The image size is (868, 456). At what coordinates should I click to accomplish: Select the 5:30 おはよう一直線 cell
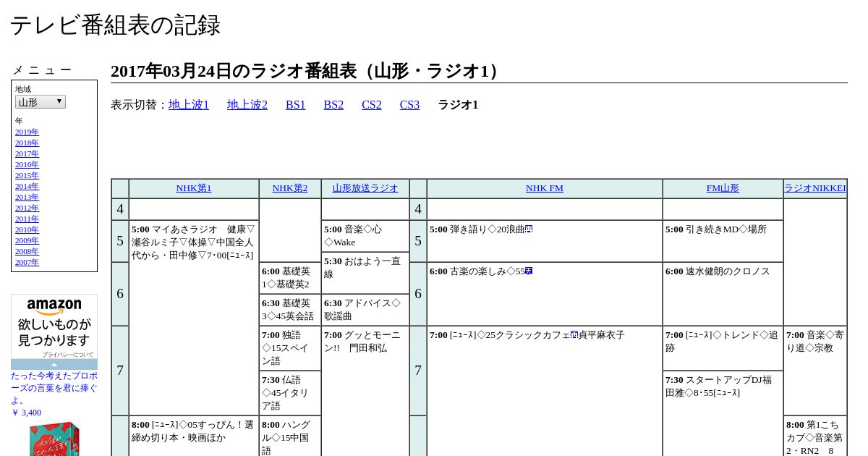click(x=365, y=273)
